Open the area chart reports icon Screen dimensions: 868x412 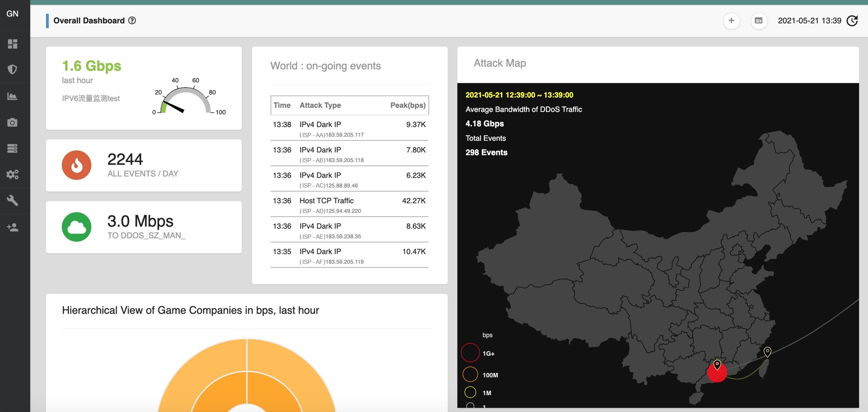tap(13, 96)
